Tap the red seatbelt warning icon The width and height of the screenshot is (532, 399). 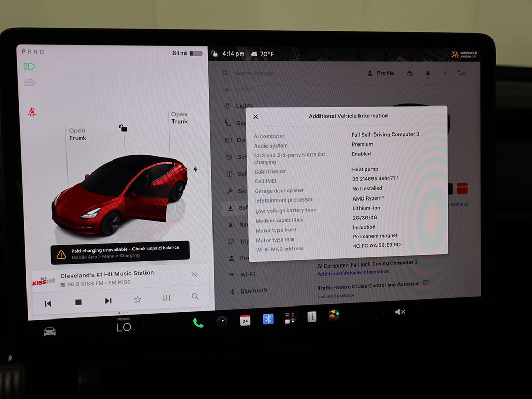tap(32, 112)
